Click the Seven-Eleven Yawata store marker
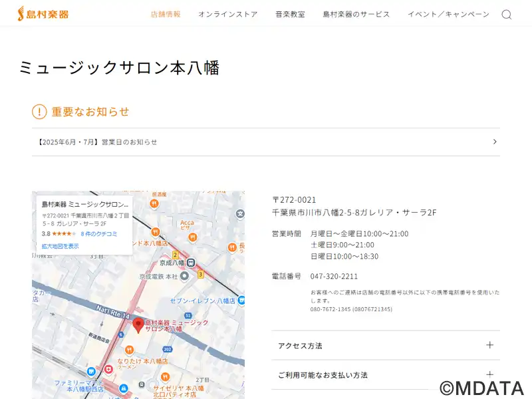This screenshot has height=399, width=532. [241, 301]
